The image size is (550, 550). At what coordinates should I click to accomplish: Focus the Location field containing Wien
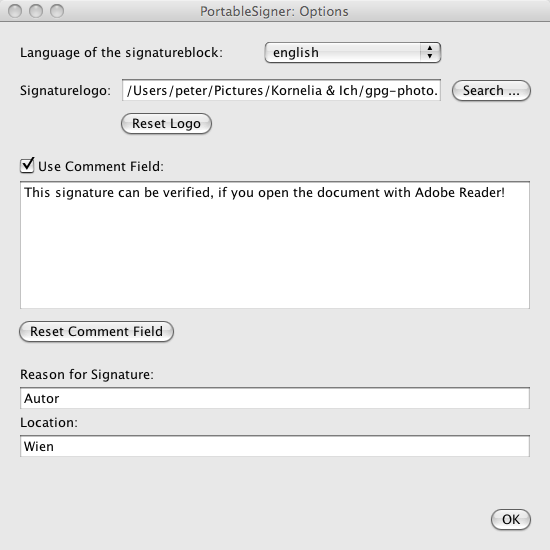pos(275,446)
